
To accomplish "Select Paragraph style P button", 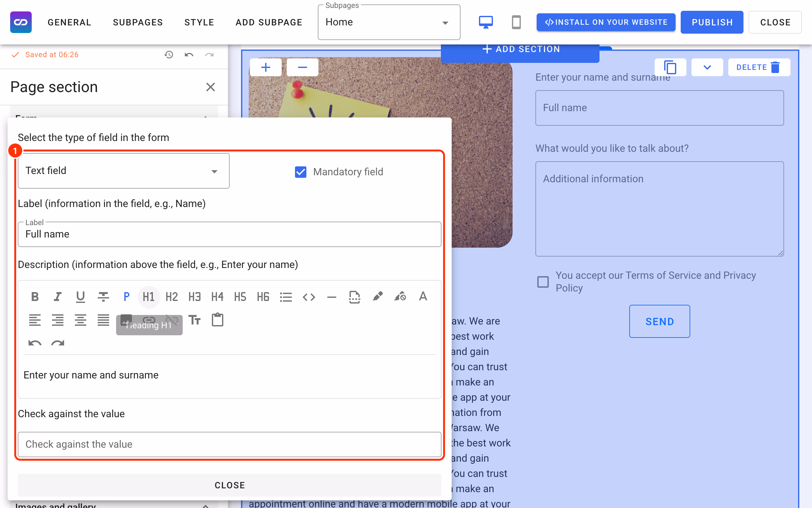I will tap(126, 297).
